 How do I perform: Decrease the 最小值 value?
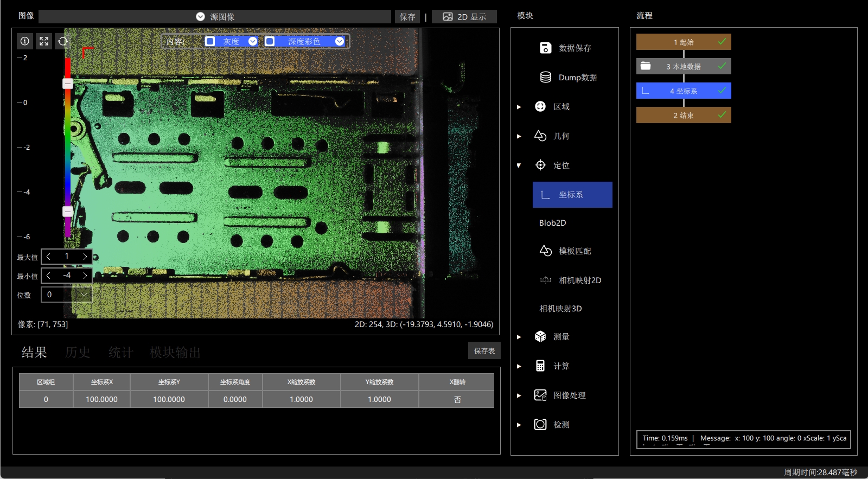pyautogui.click(x=48, y=276)
